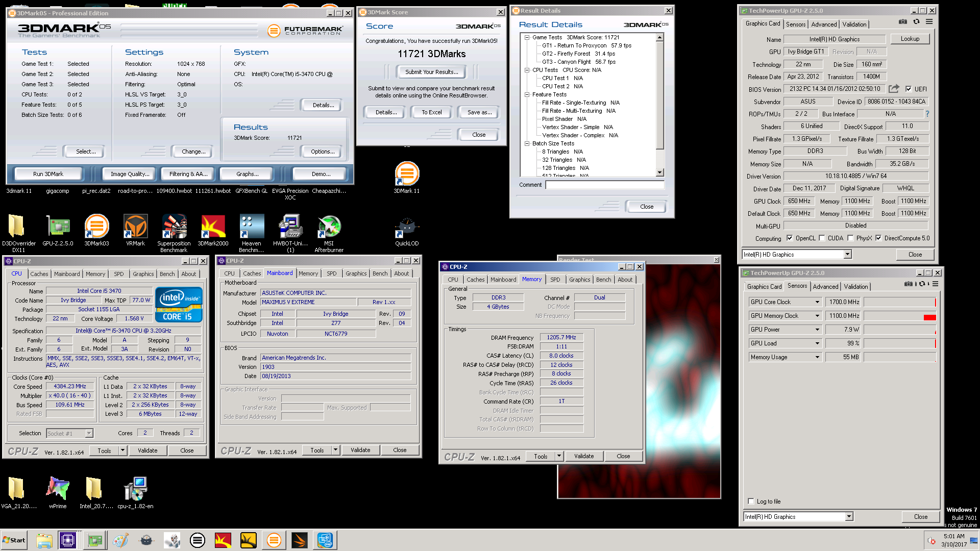Open the QuickLOD desktop shortcut
This screenshot has height=551, width=980.
click(x=407, y=226)
